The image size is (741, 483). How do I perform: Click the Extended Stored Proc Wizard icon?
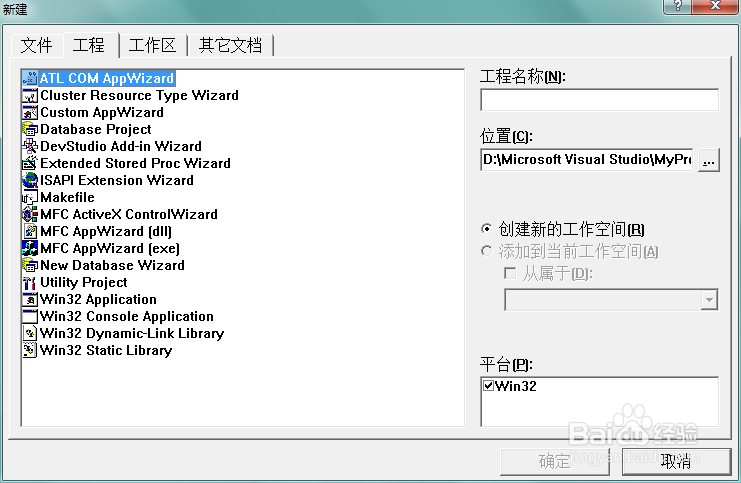[x=30, y=164]
